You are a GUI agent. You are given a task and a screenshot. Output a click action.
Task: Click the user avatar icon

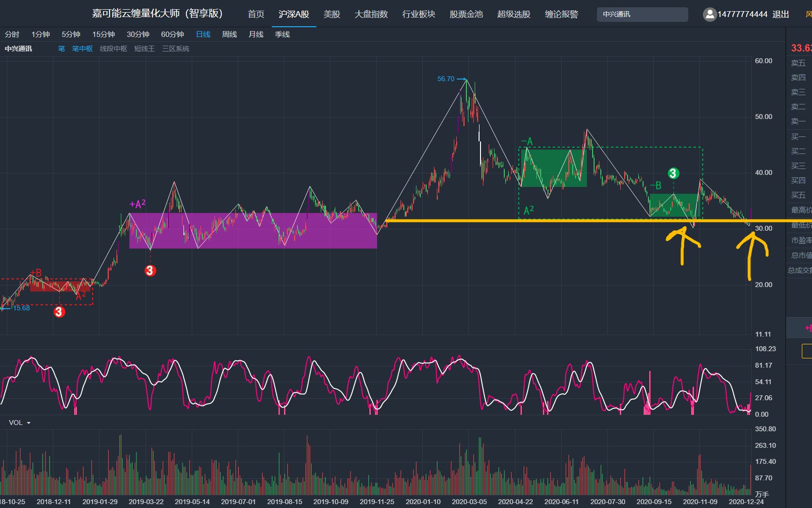pyautogui.click(x=710, y=15)
